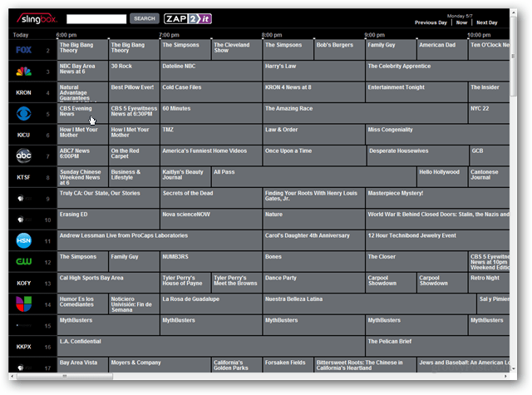The width and height of the screenshot is (532, 395).
Task: Click the vertical scrollbar down arrow
Action: [x=513, y=368]
